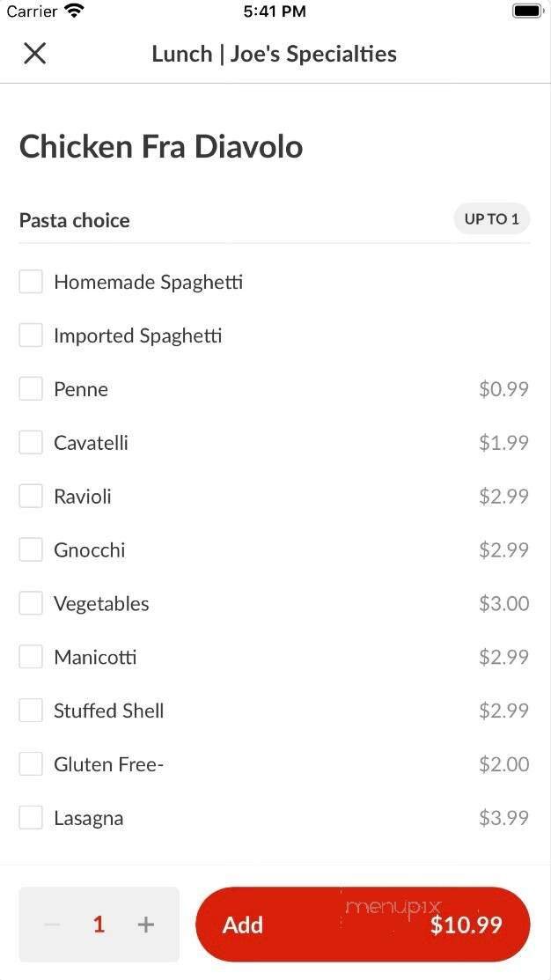This screenshot has height=980, width=551.
Task: Tap the battery indicator icon
Action: [x=525, y=11]
